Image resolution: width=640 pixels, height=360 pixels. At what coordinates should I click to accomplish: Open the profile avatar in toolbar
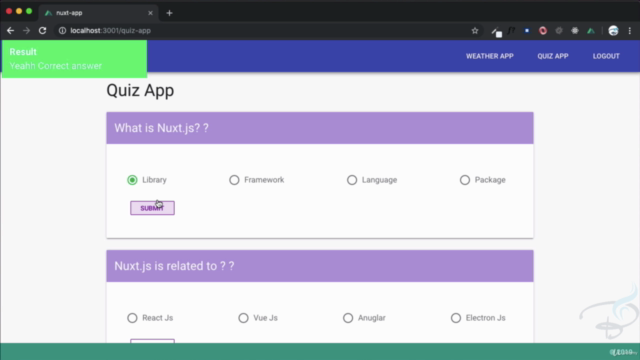613,31
